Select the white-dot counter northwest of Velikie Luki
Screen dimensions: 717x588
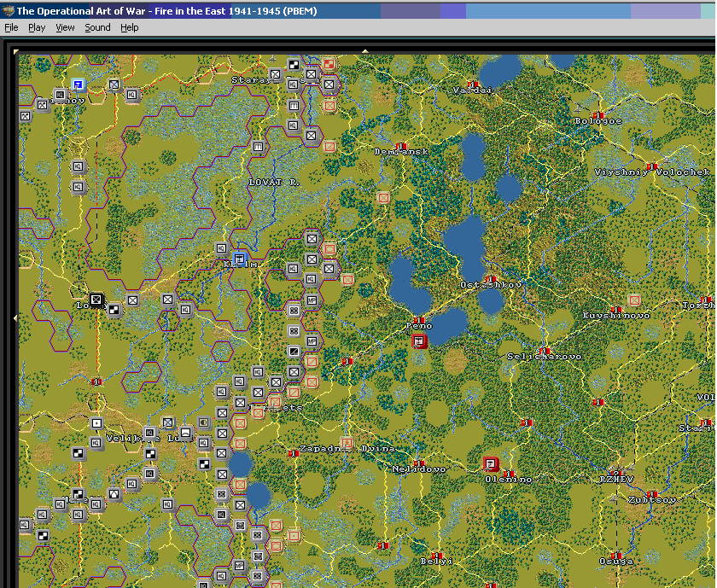(96, 423)
